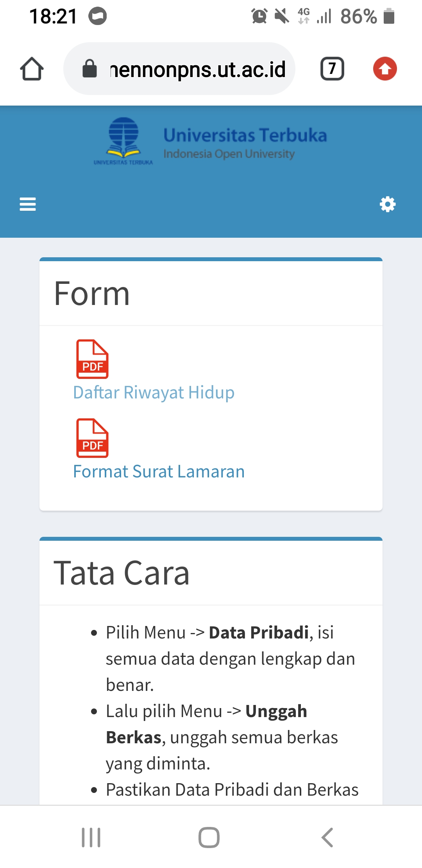Open the hamburger menu
The height and width of the screenshot is (868, 422).
[x=28, y=204]
